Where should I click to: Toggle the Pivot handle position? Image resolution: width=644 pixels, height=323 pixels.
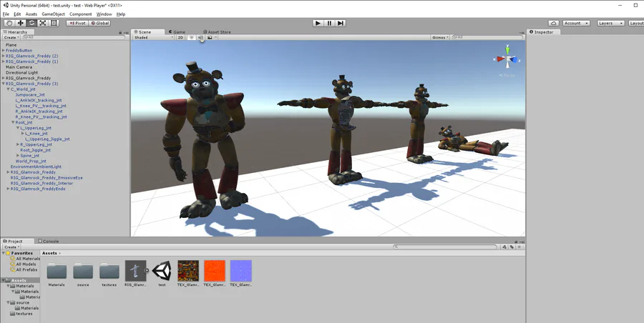(77, 24)
